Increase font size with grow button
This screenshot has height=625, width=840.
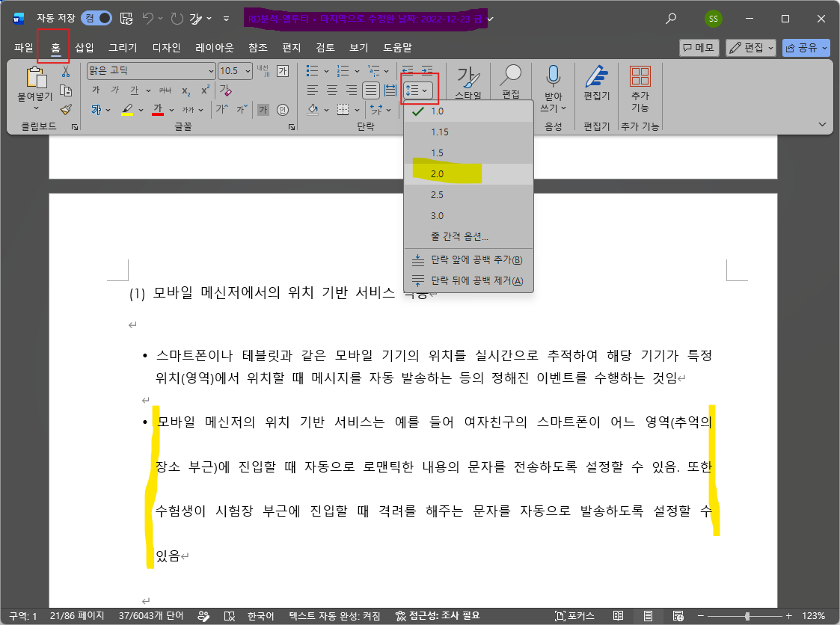tap(222, 109)
